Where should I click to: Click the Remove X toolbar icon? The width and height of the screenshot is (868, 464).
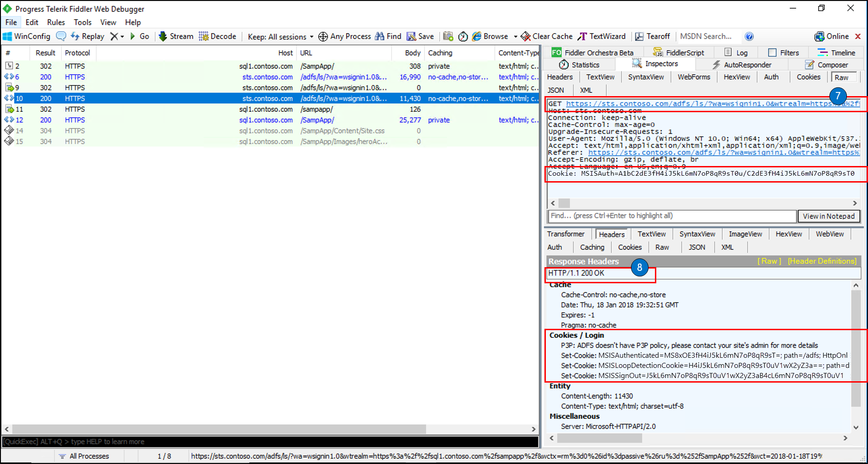114,36
